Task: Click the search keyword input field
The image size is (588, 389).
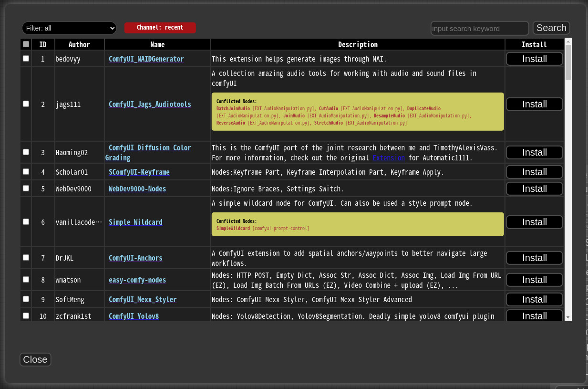Action: pyautogui.click(x=479, y=28)
